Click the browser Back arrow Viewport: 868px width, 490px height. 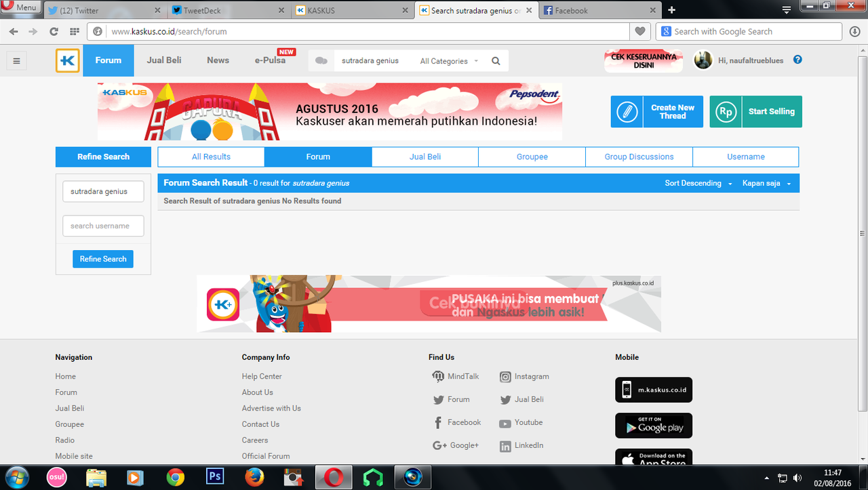tap(14, 31)
